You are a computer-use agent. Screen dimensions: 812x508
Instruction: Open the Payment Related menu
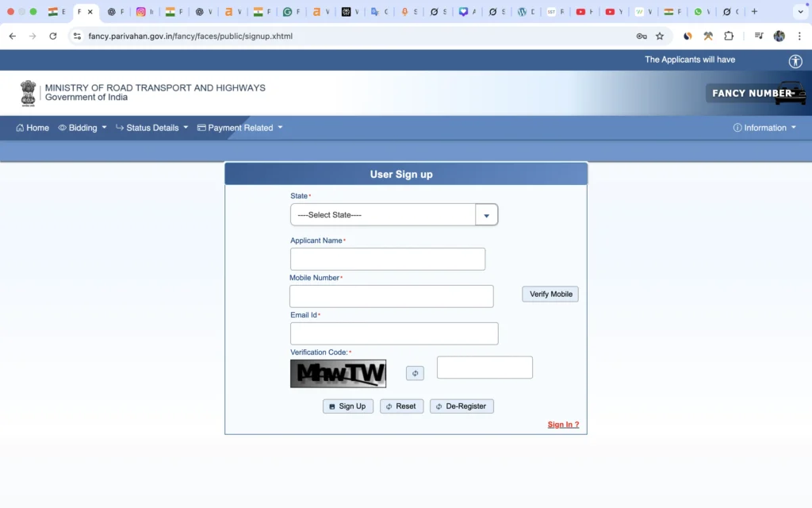[x=238, y=127]
